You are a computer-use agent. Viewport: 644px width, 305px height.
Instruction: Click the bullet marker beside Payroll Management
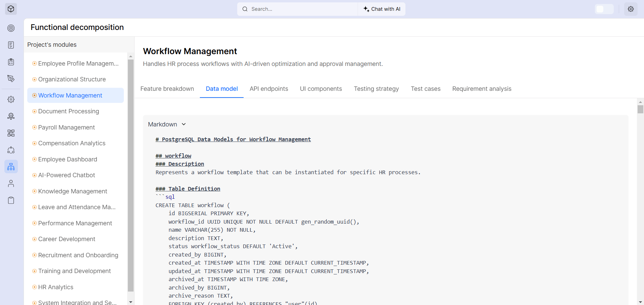[x=34, y=127]
